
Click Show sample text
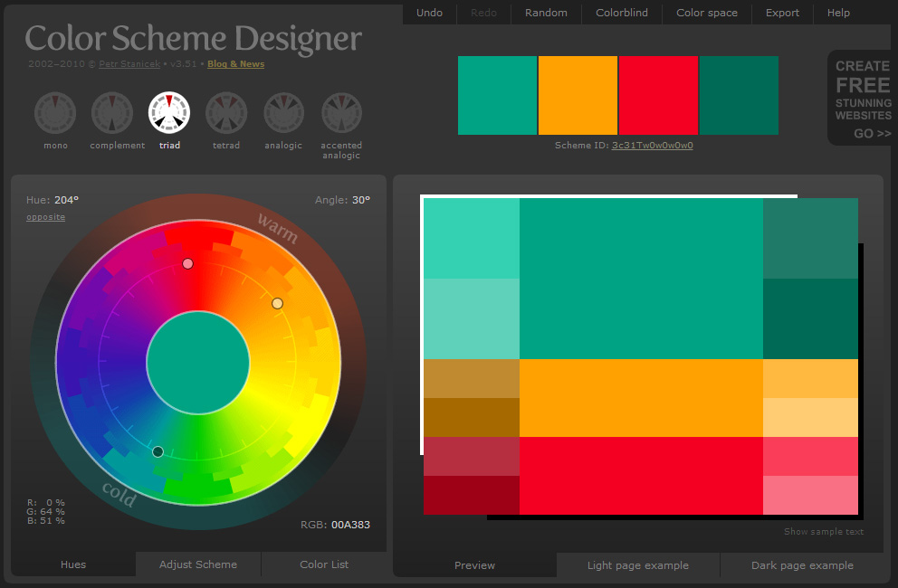pos(824,531)
